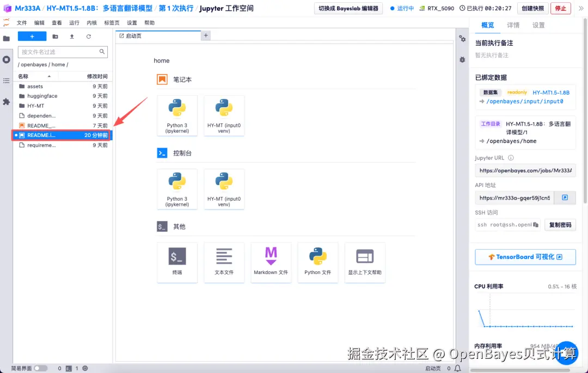Click the blue new launcher plus button
588x373 pixels.
pyautogui.click(x=32, y=36)
